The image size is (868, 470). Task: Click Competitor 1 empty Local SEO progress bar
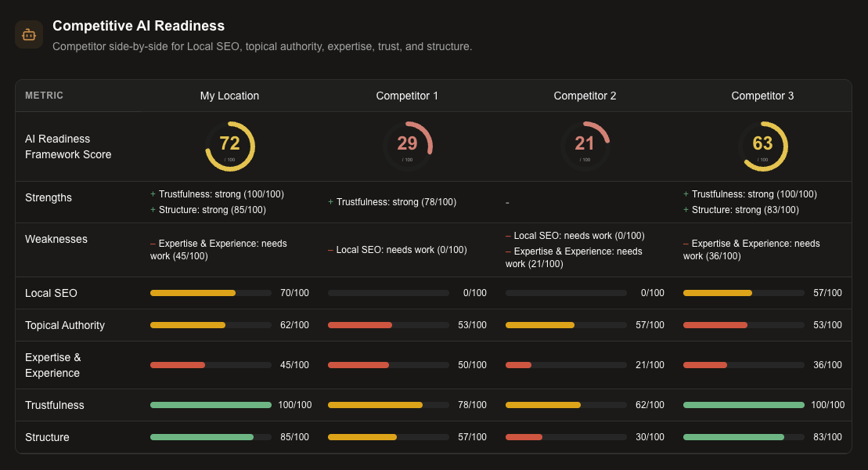tap(389, 293)
